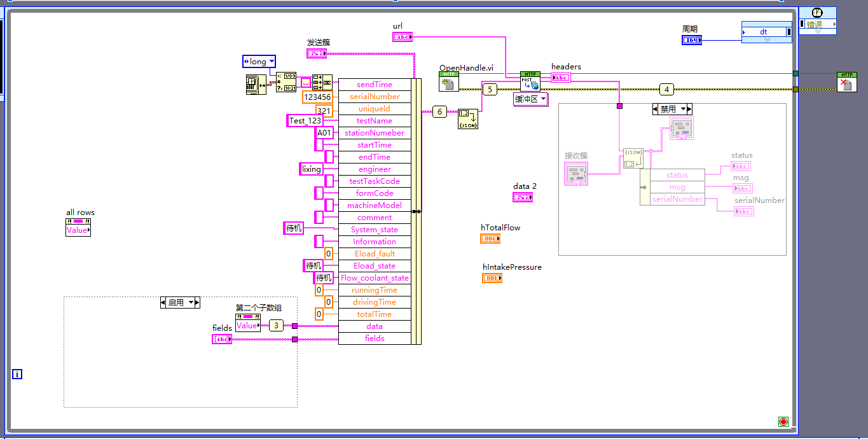Click the 周期 I64 numeric terminal
The width and height of the screenshot is (868, 439).
691,39
